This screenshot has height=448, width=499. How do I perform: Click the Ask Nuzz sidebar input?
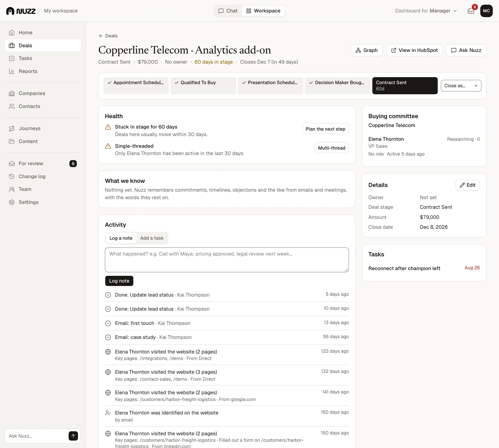[38, 436]
